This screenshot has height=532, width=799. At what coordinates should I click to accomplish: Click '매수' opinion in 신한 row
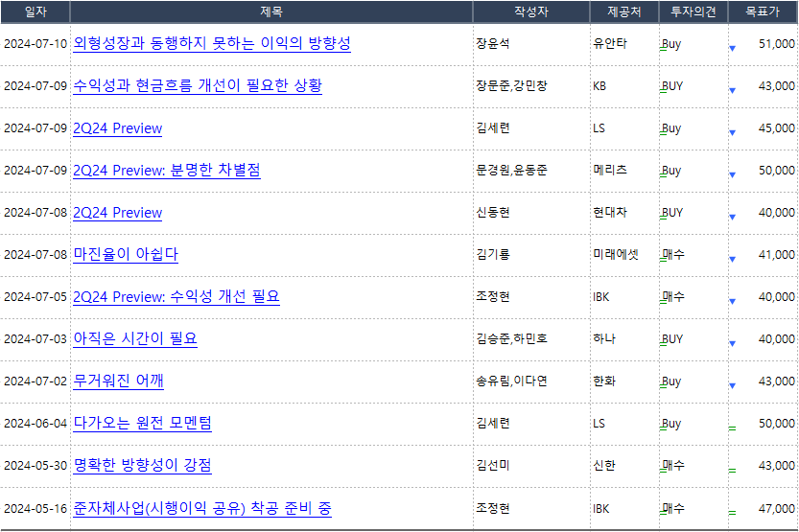[673, 465]
